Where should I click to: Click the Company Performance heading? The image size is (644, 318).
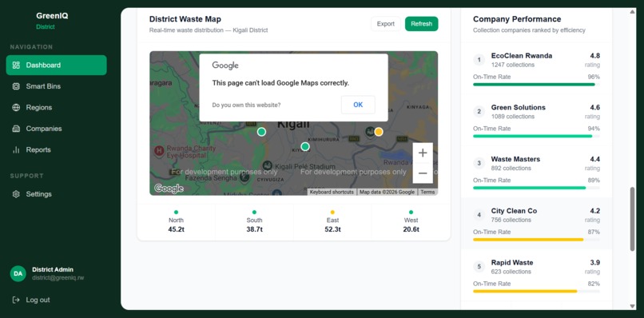click(517, 19)
